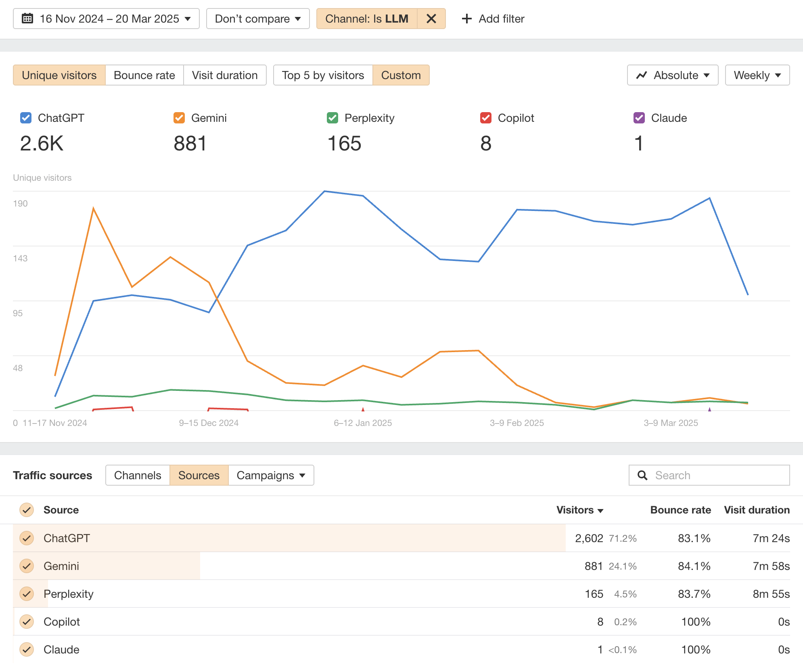The width and height of the screenshot is (803, 672).
Task: Click the checkmark icon next to ChatGPT row
Action: [x=27, y=538]
